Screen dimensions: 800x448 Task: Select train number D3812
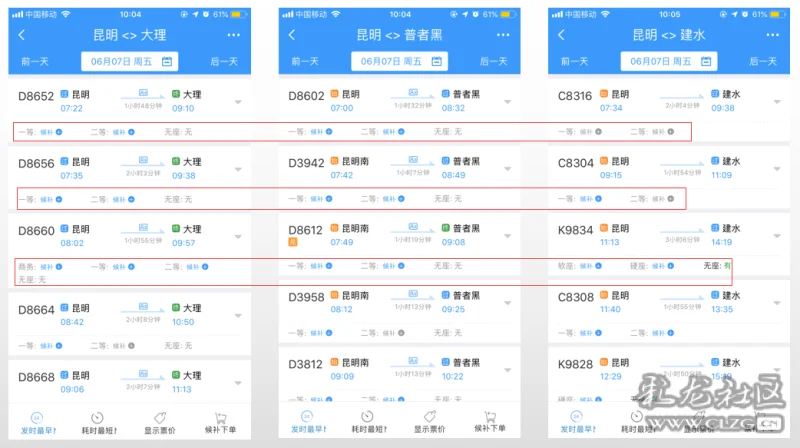pyautogui.click(x=305, y=364)
